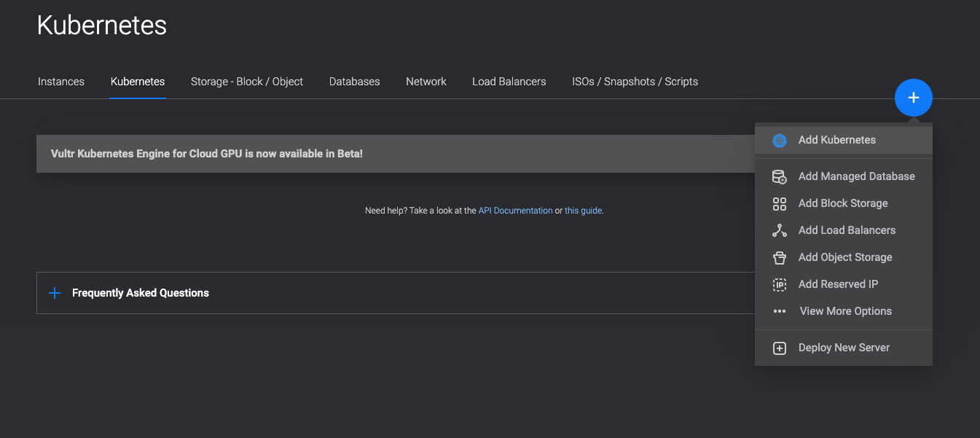The height and width of the screenshot is (438, 980).
Task: Click the blue plus deploy button
Action: [914, 98]
